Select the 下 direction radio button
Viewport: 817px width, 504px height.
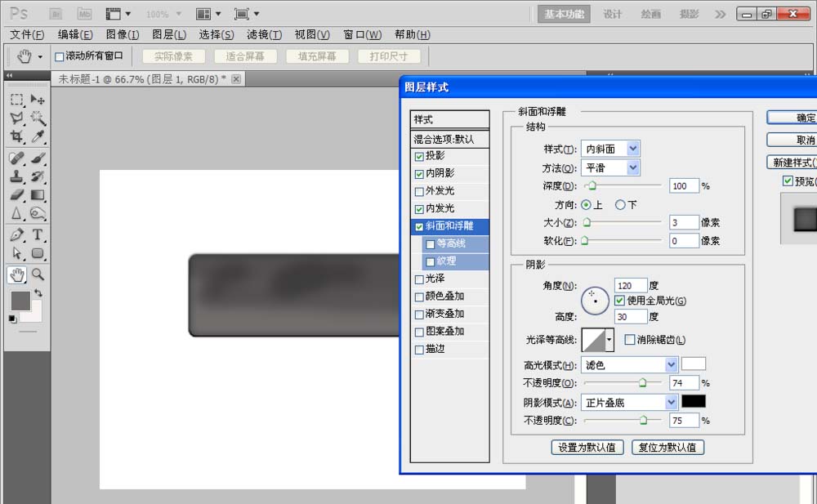[x=620, y=205]
